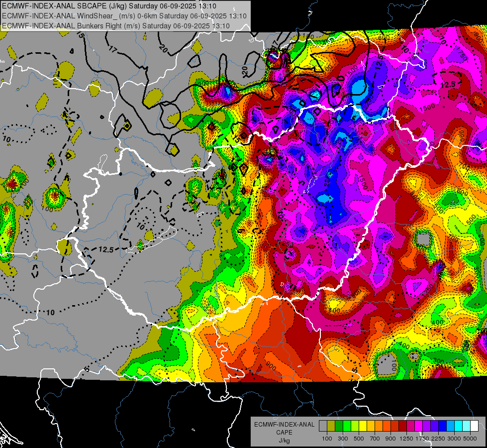Click the gray below-100 CAPE legend swatch
Screen dimensions: 487x448
[x=323, y=426]
